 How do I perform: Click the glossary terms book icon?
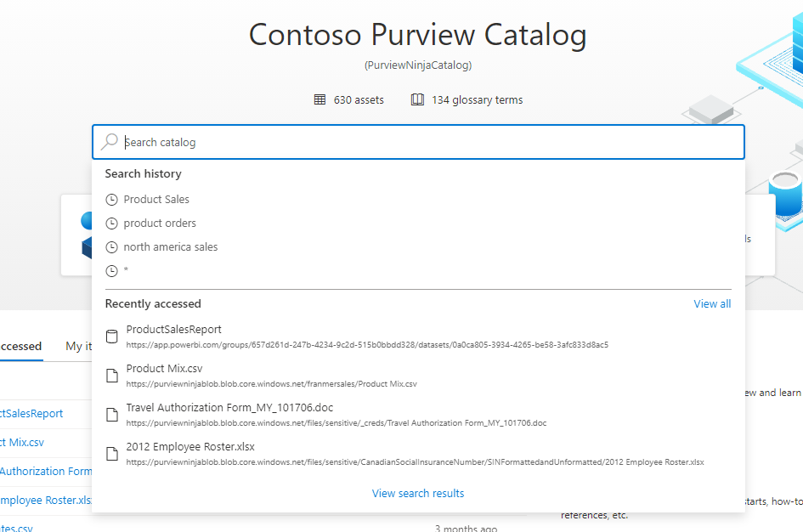417,99
